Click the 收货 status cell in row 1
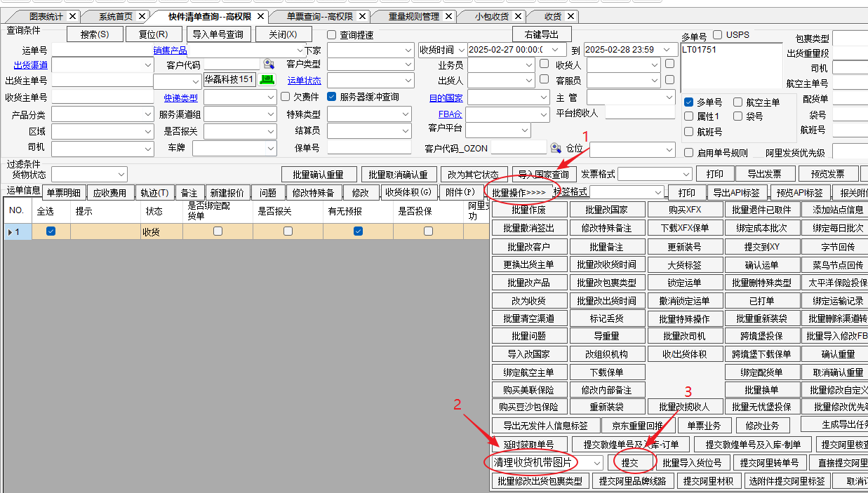868x493 pixels. [x=161, y=231]
